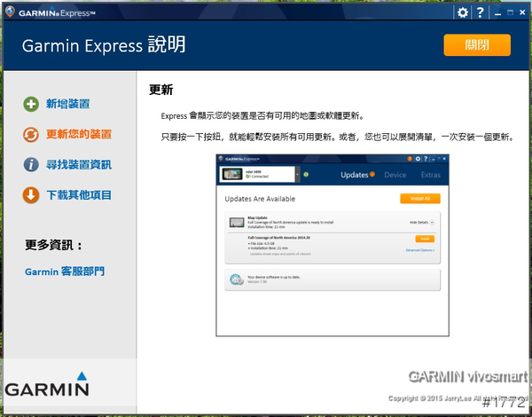Click the orange download arrow icon
This screenshot has height=417, width=532.
(x=31, y=195)
